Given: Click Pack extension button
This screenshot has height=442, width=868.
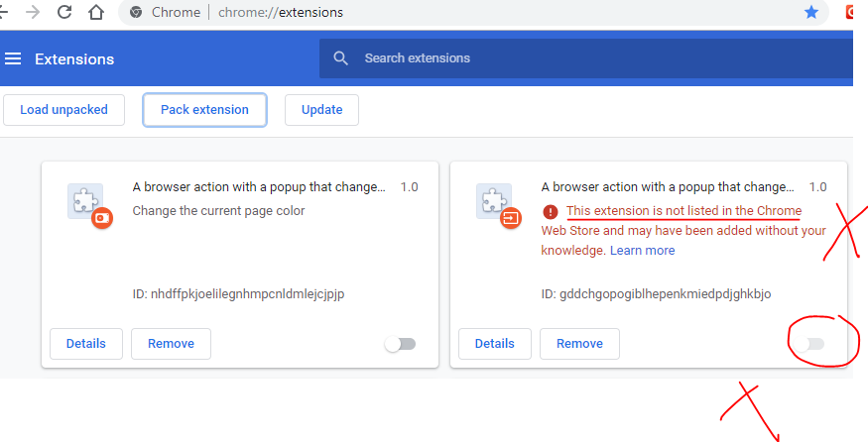Looking at the screenshot, I should coord(204,110).
